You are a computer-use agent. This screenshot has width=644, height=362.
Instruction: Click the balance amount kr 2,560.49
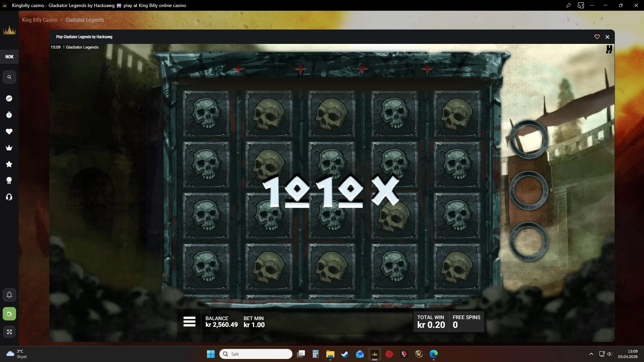coord(221,325)
